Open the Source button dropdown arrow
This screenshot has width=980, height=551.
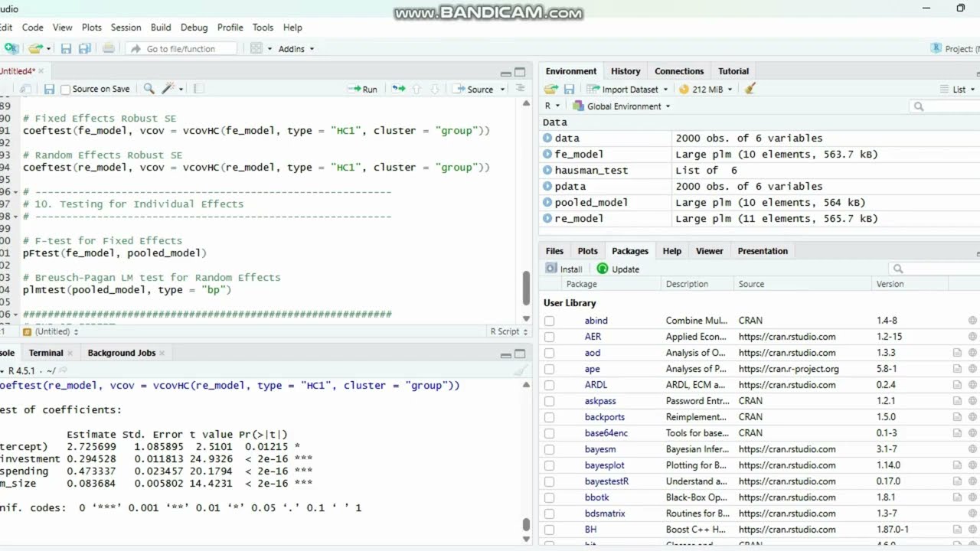coord(502,89)
